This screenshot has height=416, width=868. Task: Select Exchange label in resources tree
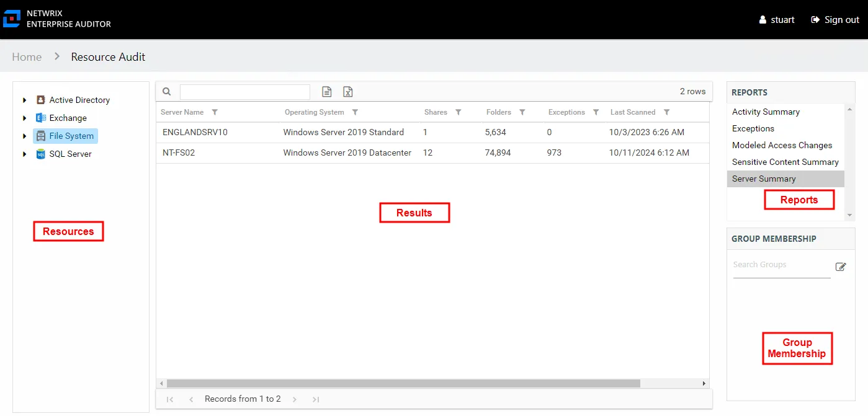(68, 118)
